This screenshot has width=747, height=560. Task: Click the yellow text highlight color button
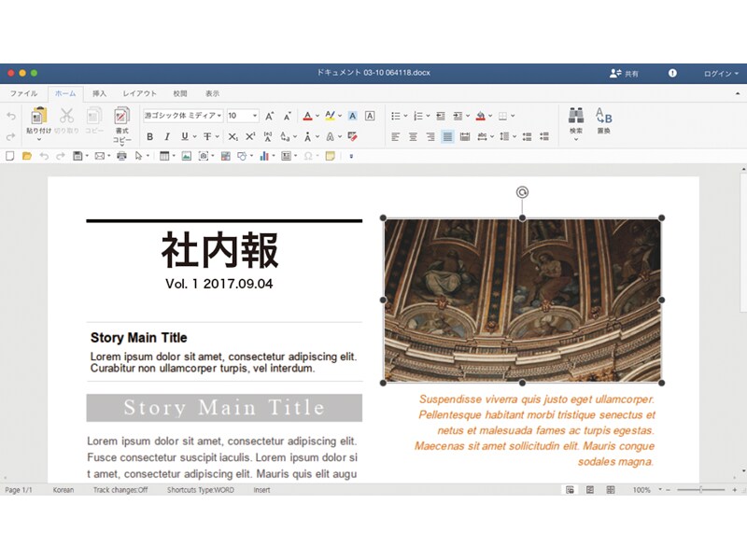tap(331, 116)
